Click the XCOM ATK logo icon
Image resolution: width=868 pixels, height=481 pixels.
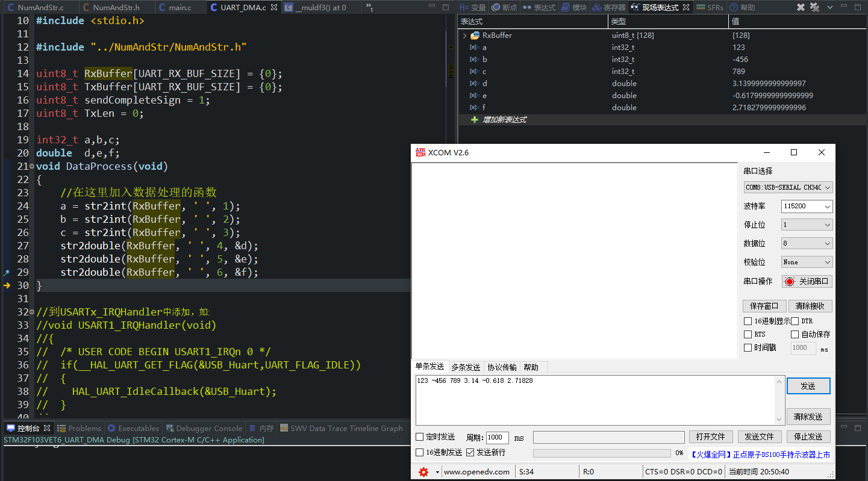click(420, 152)
